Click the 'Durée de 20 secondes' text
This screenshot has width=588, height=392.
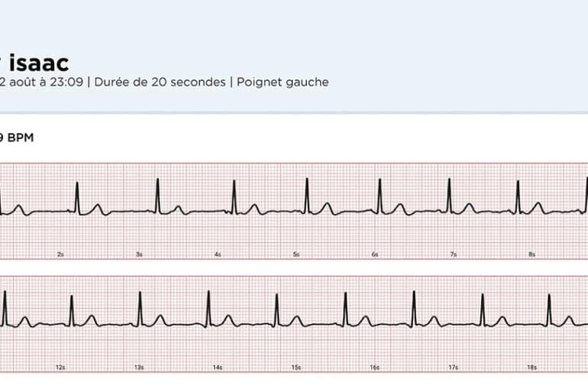pyautogui.click(x=160, y=82)
